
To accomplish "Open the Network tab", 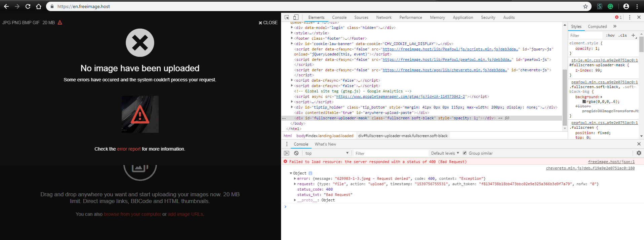I will (x=384, y=17).
